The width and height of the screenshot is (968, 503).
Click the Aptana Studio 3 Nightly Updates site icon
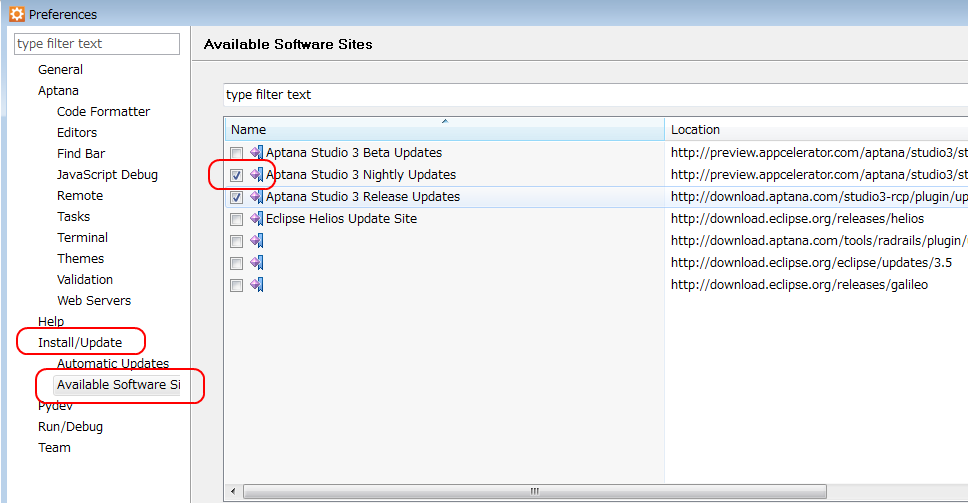coord(257,175)
